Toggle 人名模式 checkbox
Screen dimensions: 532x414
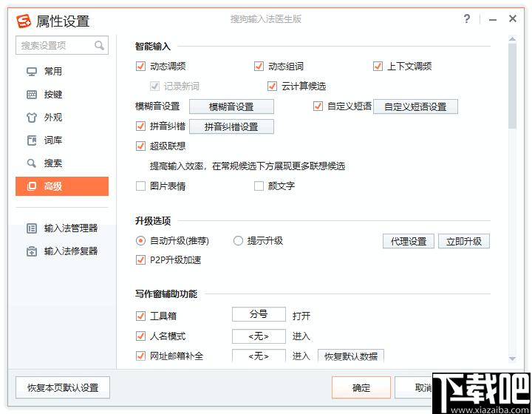[140, 336]
